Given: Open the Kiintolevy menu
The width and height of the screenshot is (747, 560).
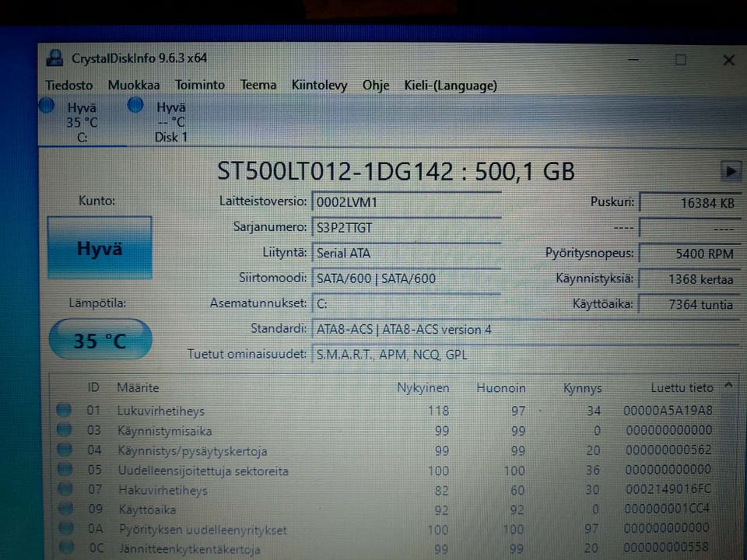Looking at the screenshot, I should (x=319, y=86).
